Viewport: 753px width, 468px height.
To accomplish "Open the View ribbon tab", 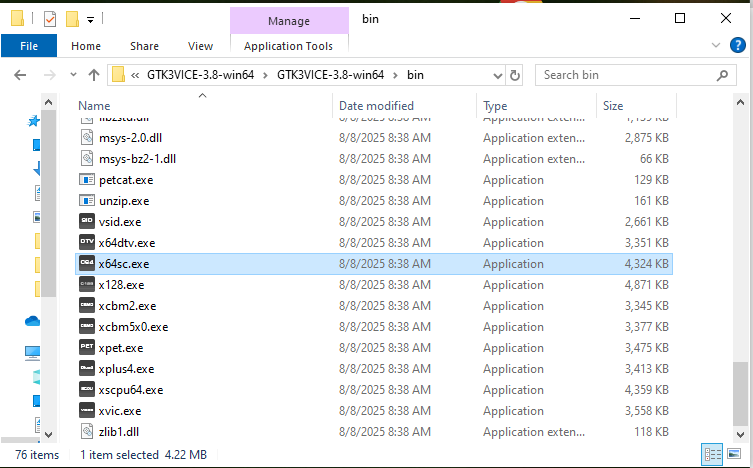I will click(200, 46).
